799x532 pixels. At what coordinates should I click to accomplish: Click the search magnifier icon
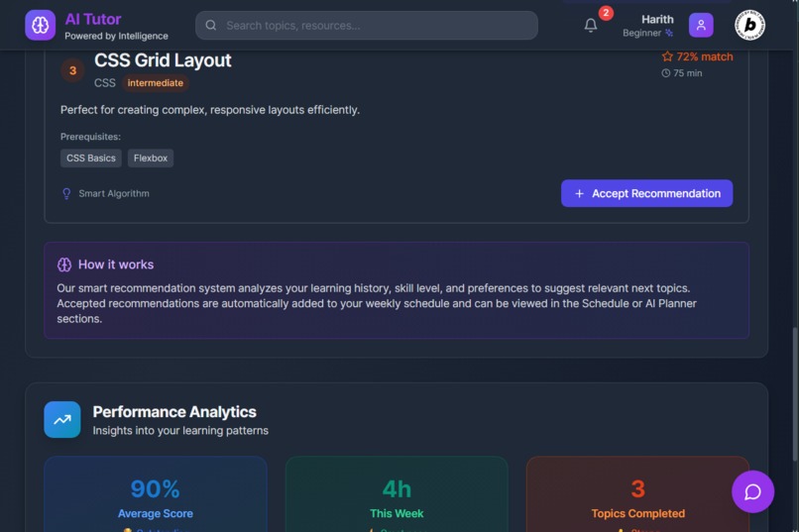[x=211, y=25]
